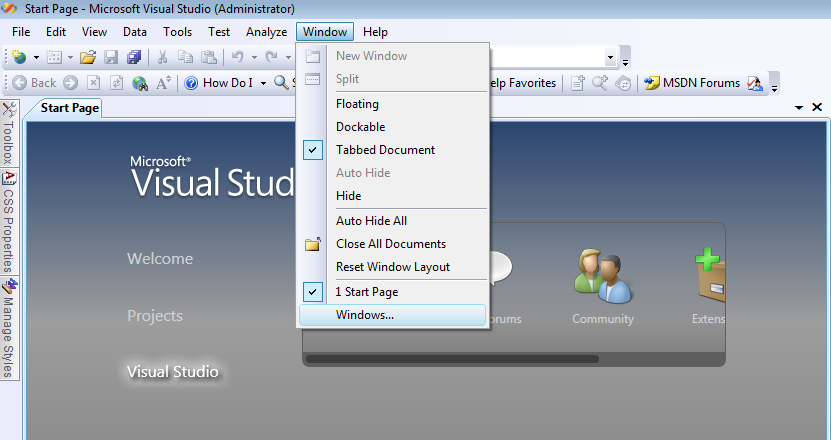The height and width of the screenshot is (440, 831).
Task: Click the Refresh page icon
Action: tap(116, 83)
